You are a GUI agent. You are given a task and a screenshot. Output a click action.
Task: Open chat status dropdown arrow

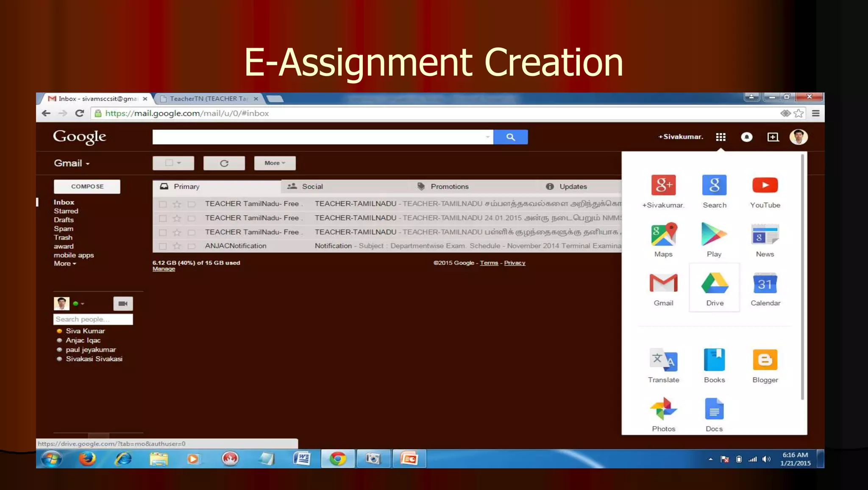click(83, 304)
